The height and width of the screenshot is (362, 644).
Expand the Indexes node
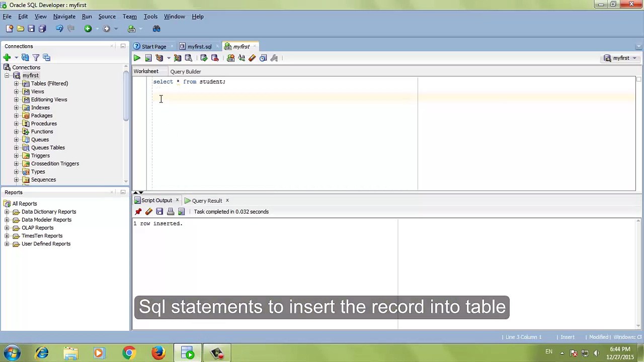point(16,108)
